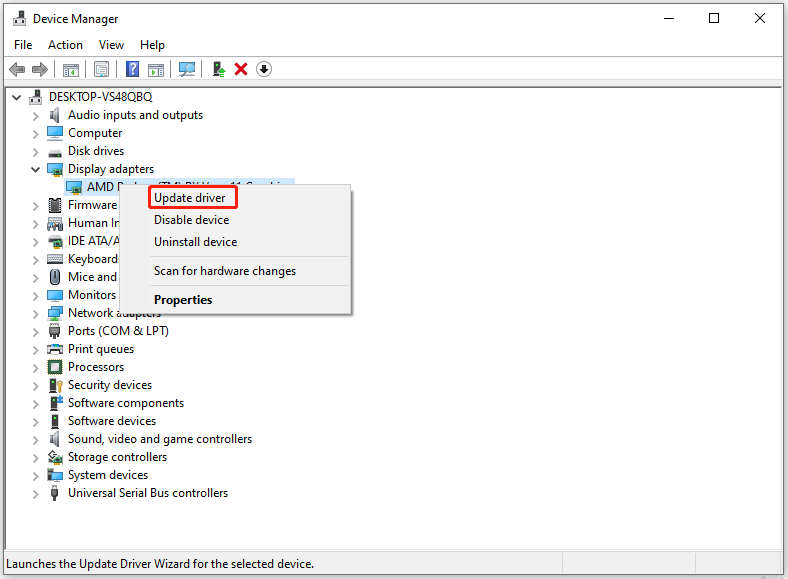788x579 pixels.
Task: Click the Audio inputs and outputs speaker icon
Action: (x=54, y=115)
